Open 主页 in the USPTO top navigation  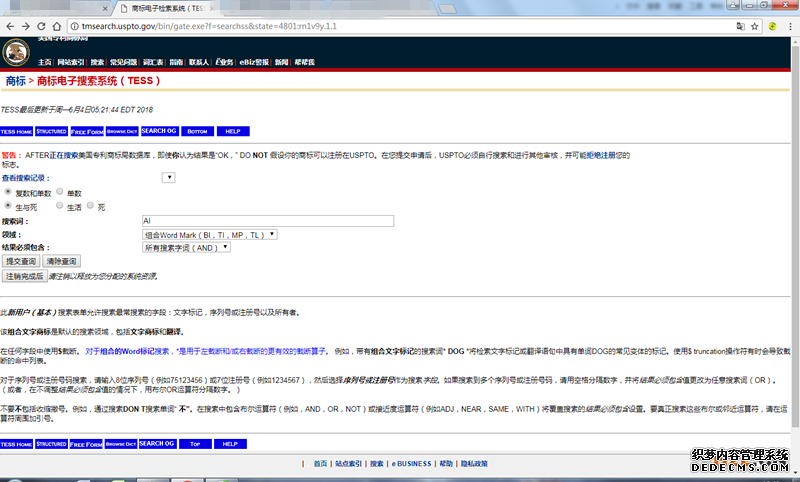click(44, 62)
